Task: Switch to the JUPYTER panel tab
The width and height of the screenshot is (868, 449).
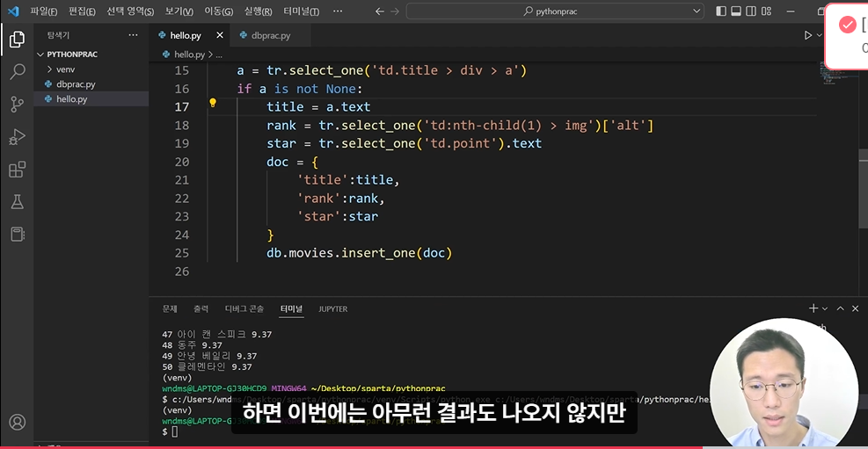Action: click(332, 308)
